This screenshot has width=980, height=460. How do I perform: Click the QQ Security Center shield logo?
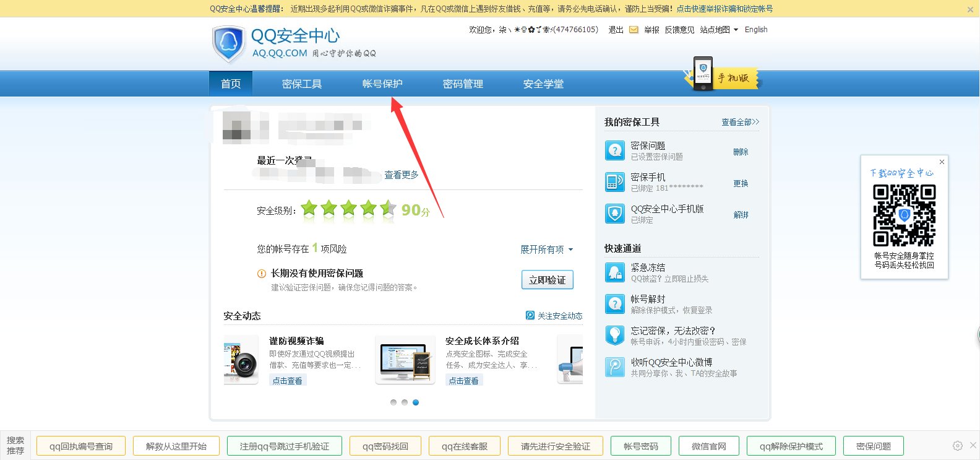tap(228, 43)
